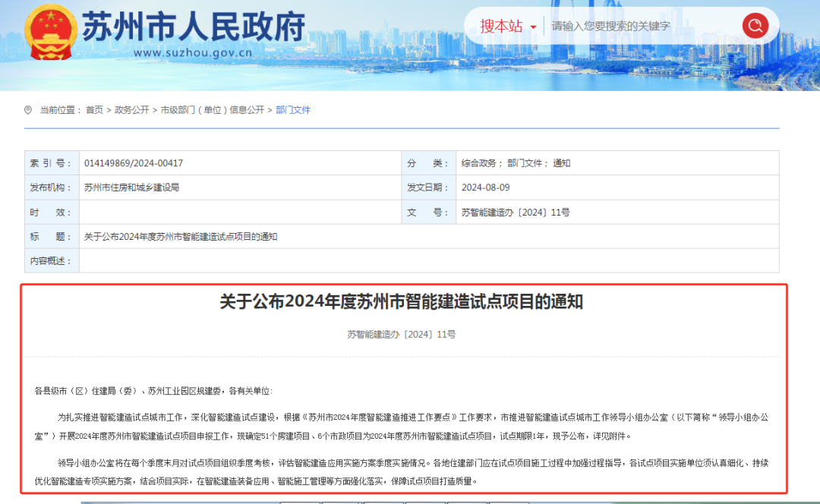Click the document number in the 文号 row

click(x=515, y=213)
